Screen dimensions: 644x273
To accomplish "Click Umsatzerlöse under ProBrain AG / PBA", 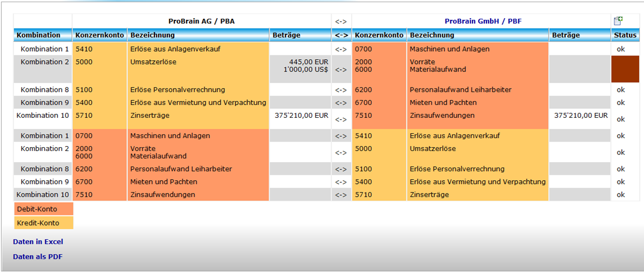I will [x=153, y=62].
